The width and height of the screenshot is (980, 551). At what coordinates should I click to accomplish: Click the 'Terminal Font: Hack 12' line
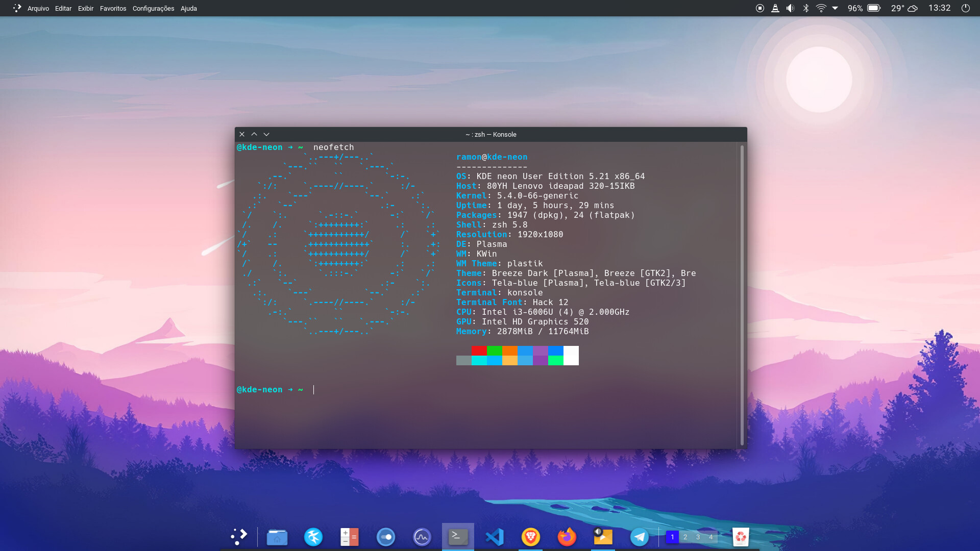pos(512,303)
